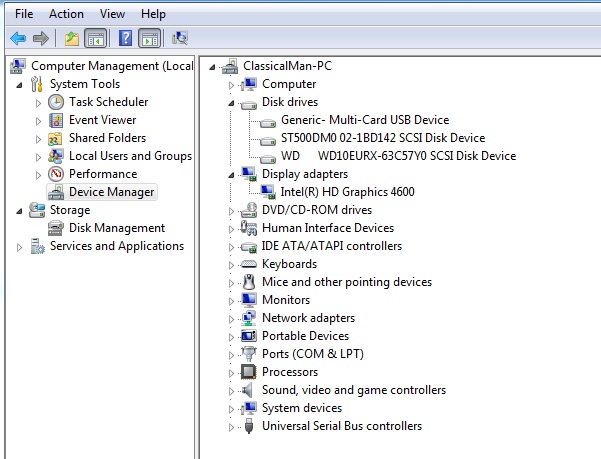Collapse the ClassicalMan-PC root node
Image resolution: width=601 pixels, height=459 pixels.
212,67
